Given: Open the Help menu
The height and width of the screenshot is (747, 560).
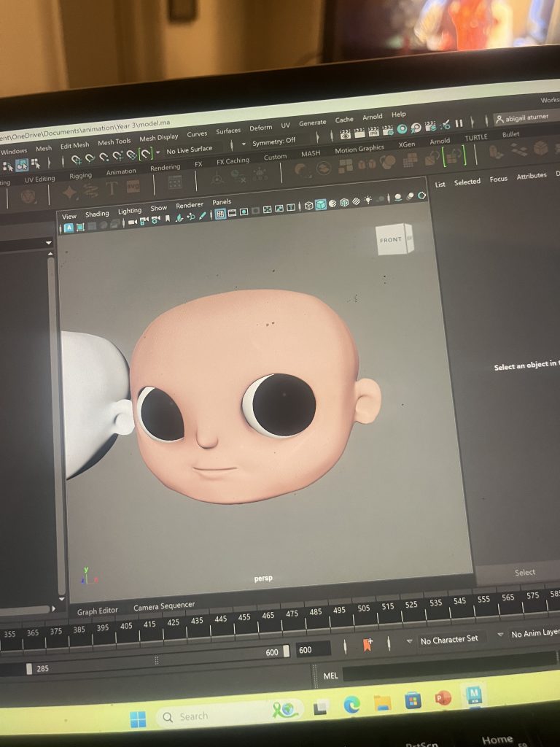Looking at the screenshot, I should (x=399, y=115).
